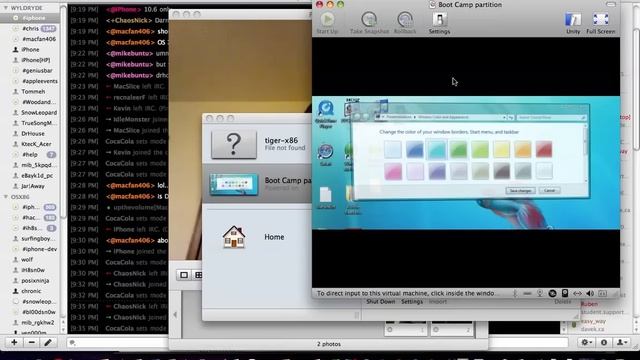Remove an item with the minus button in IRC sidebar
Viewport: 640px width, 360px height.
pyautogui.click(x=31, y=342)
